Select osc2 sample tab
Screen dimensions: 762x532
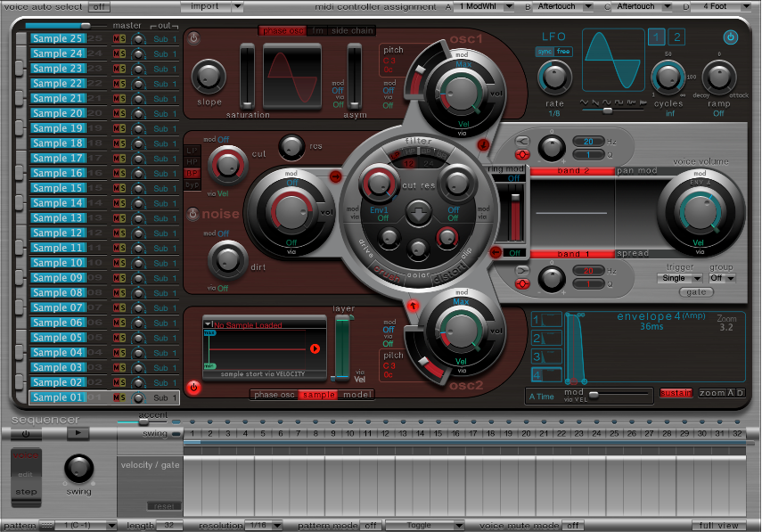click(319, 395)
